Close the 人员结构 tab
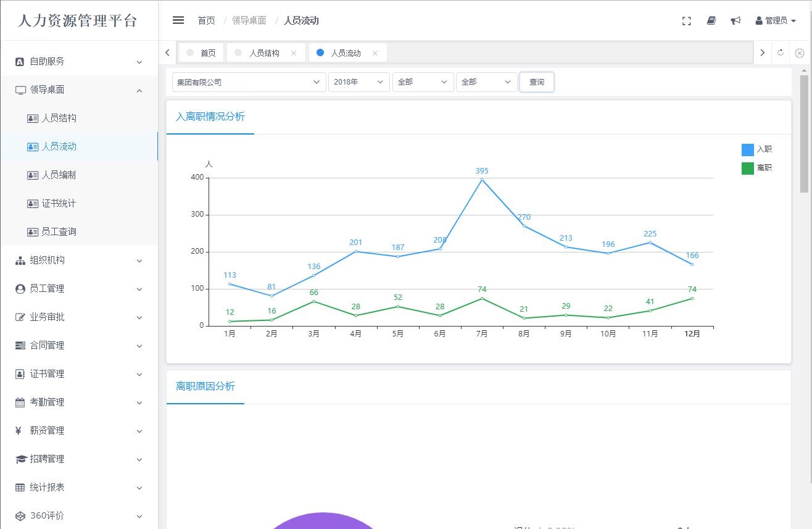The width and height of the screenshot is (812, 529). pyautogui.click(x=294, y=53)
